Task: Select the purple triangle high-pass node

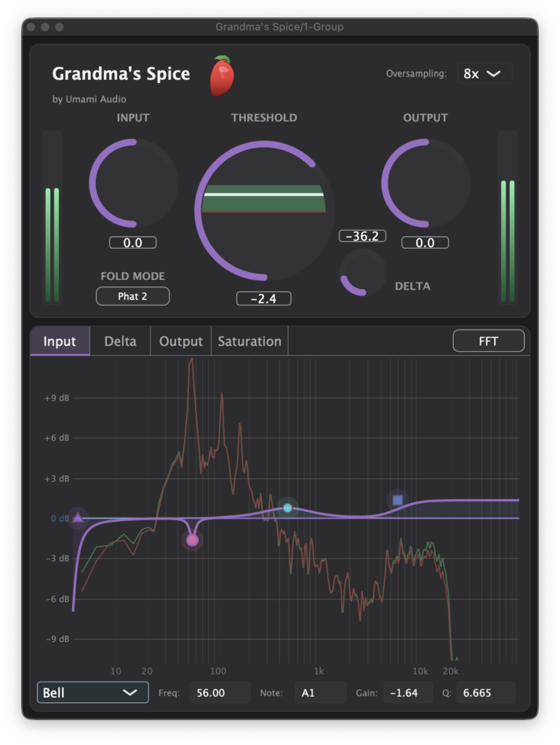Action: tap(78, 517)
